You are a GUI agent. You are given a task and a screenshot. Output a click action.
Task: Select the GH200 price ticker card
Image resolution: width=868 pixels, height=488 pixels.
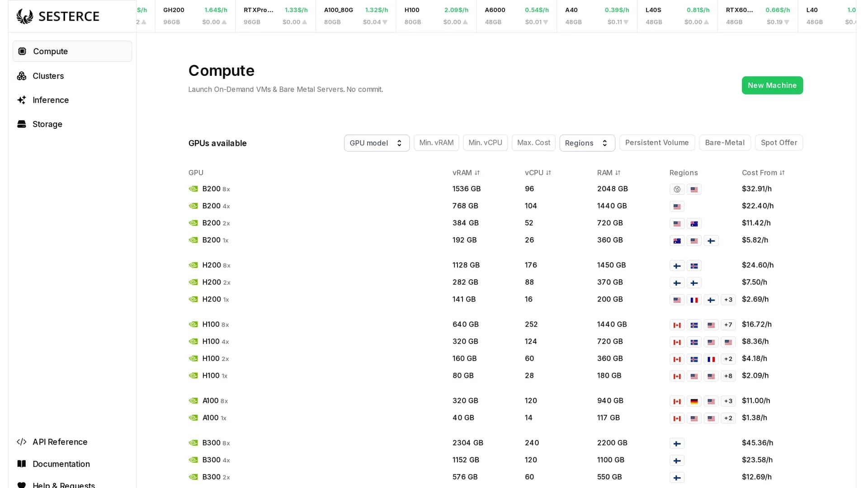[x=195, y=16]
